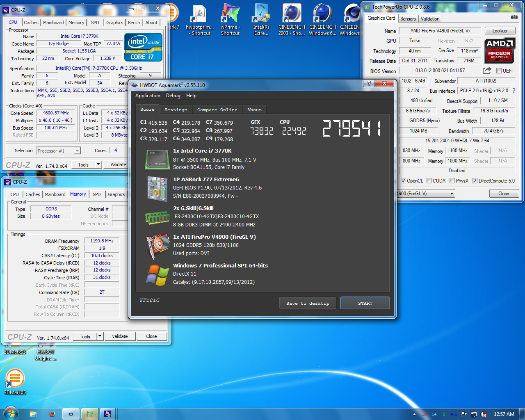Click the Intel Core i7 logo in CPU-Z
Viewport: 525px width, 420px height.
pyautogui.click(x=143, y=48)
